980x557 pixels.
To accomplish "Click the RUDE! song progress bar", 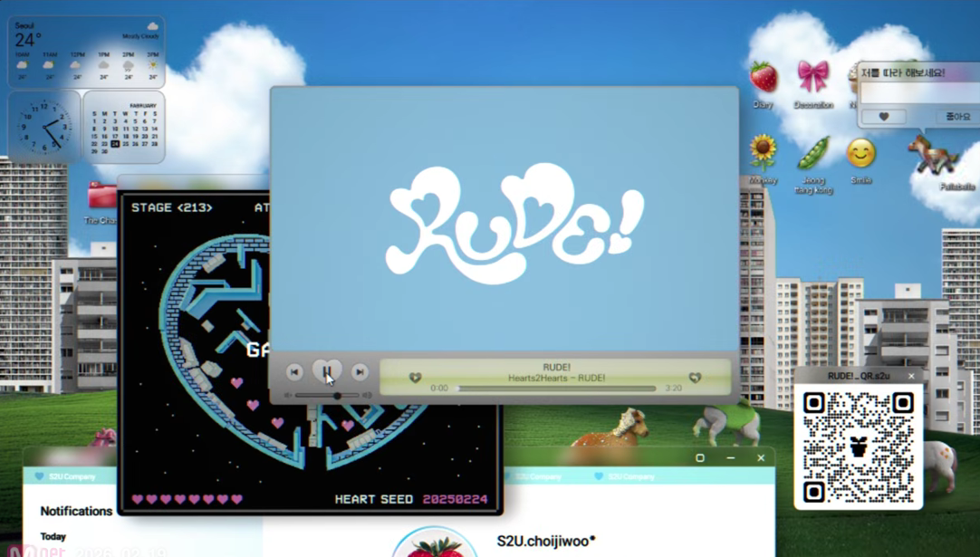I will [x=557, y=389].
